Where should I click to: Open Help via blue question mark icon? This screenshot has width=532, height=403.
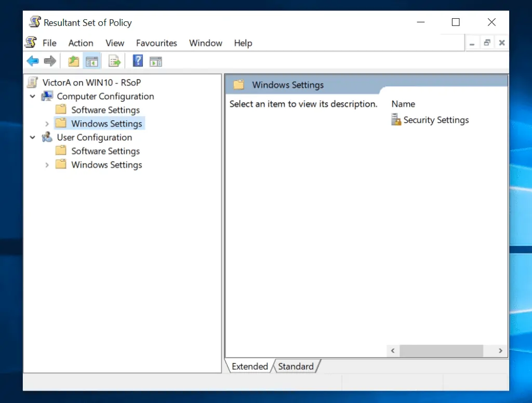[x=138, y=61]
